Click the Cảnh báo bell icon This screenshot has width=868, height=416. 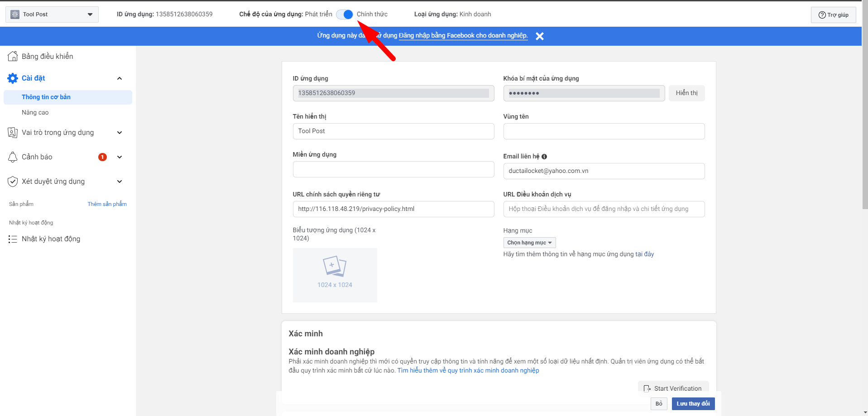tap(13, 157)
